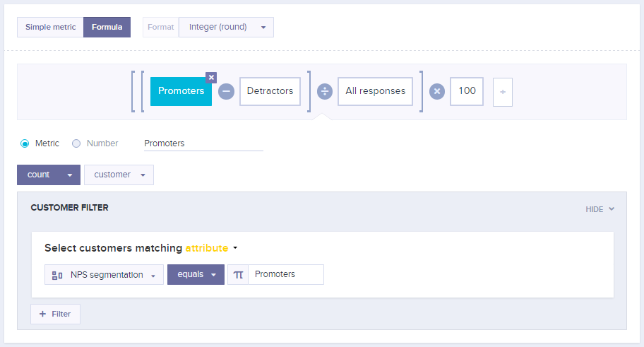This screenshot has height=347, width=644.
Task: Open the equals operator dropdown
Action: click(x=196, y=275)
